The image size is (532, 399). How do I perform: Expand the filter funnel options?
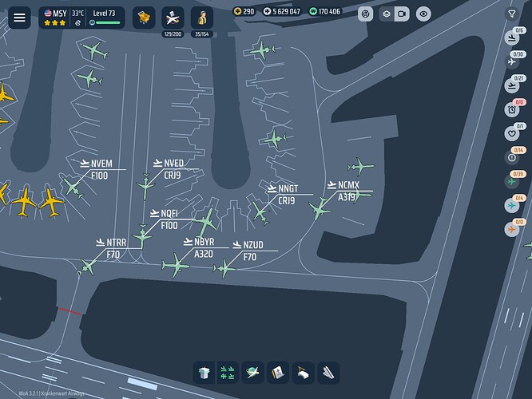[x=511, y=14]
